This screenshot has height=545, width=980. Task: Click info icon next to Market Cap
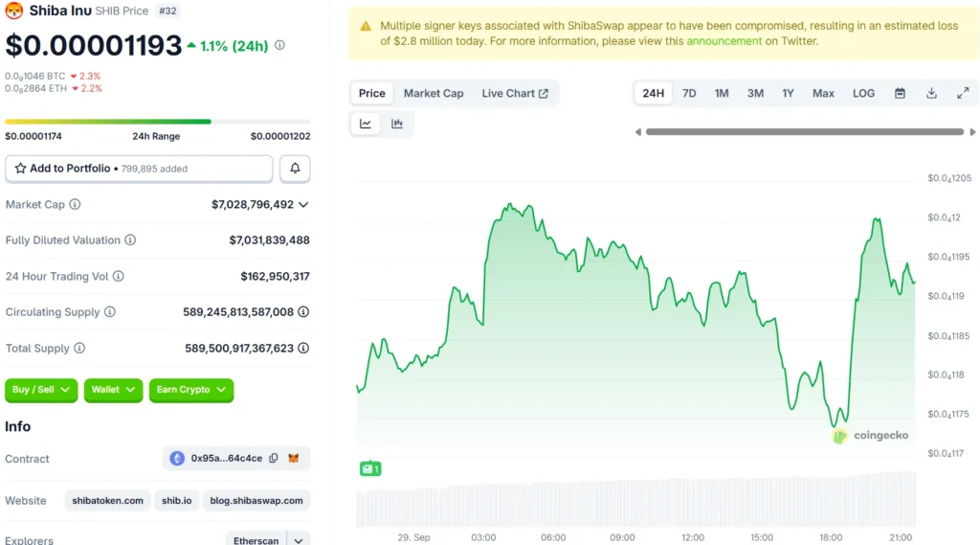75,204
